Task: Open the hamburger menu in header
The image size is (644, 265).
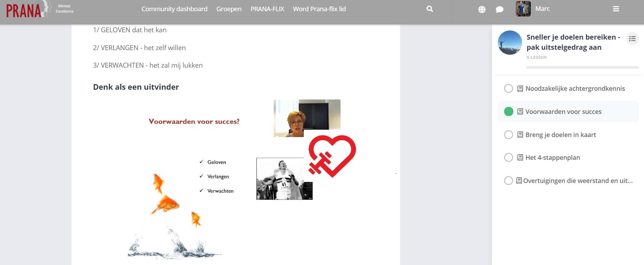Action: [616, 9]
